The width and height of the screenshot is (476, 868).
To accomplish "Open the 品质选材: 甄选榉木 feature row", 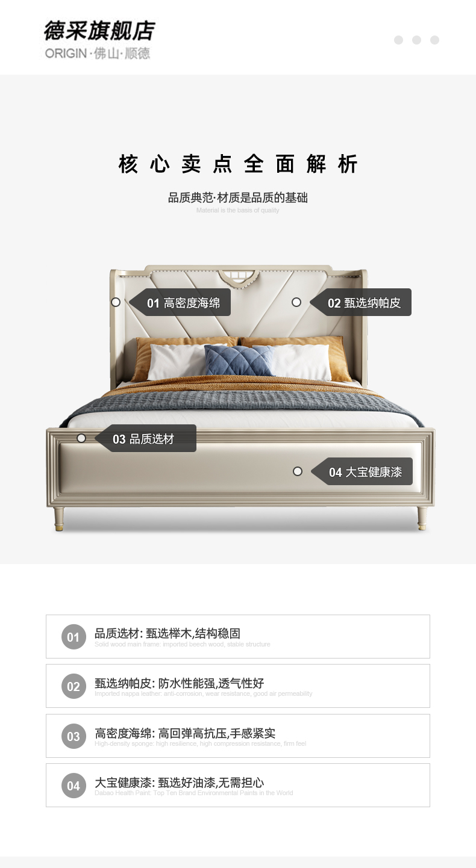I will tap(238, 637).
